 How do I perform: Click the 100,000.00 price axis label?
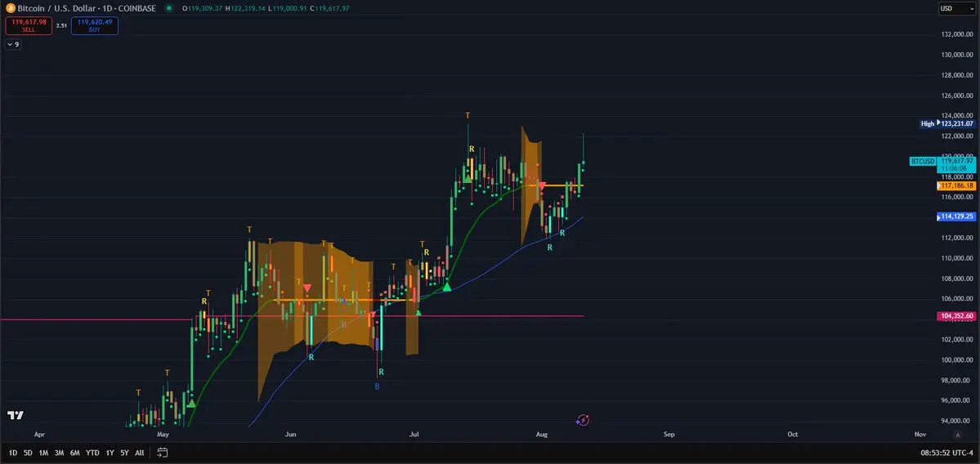tap(957, 359)
